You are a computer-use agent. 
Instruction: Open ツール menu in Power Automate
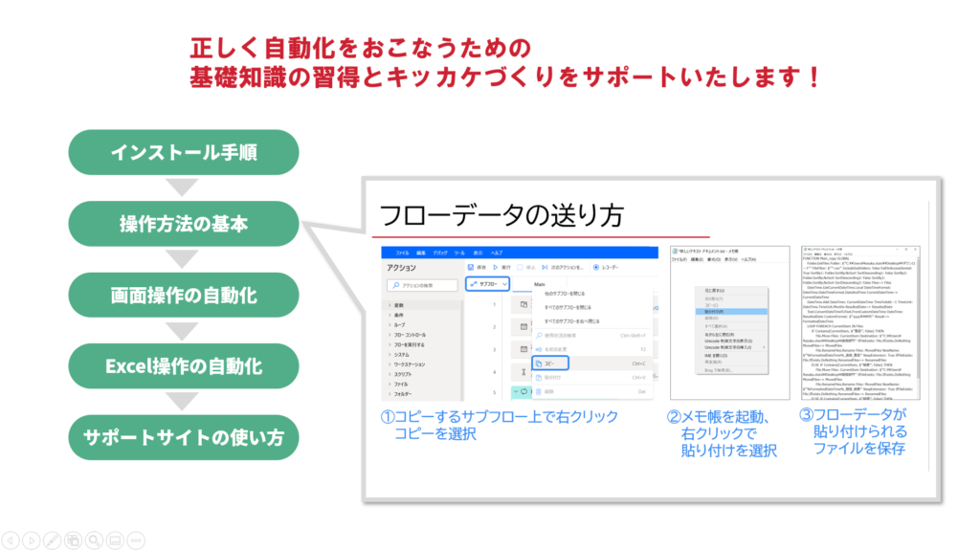(x=459, y=253)
